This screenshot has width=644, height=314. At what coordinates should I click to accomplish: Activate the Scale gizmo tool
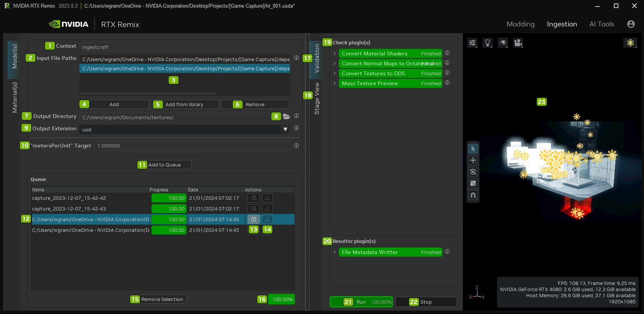tap(473, 183)
